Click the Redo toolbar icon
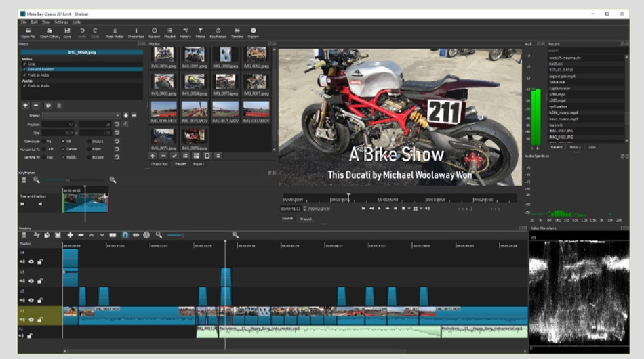This screenshot has height=359, width=644. (x=95, y=33)
